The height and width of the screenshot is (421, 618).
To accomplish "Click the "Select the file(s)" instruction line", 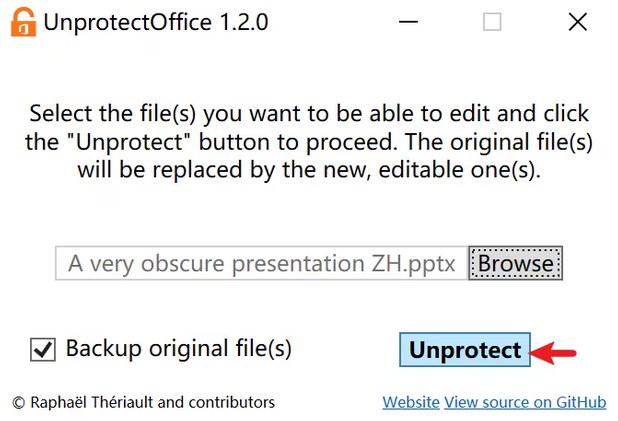I will [x=309, y=113].
